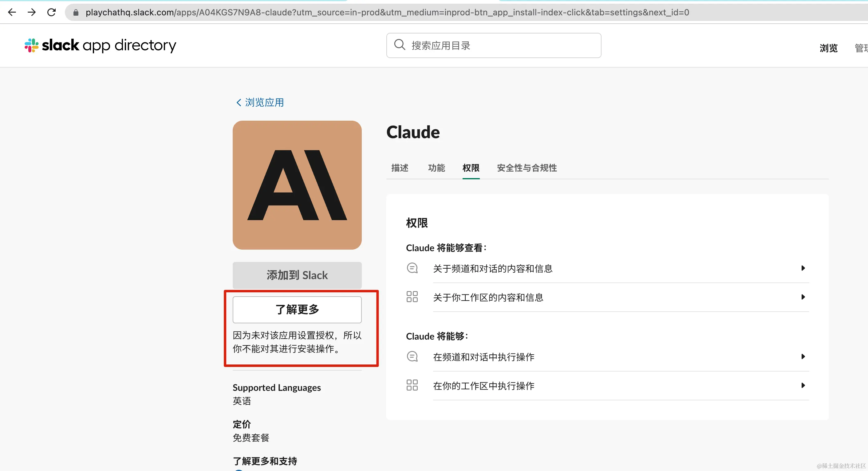Expand 在频道和对话中执行操作 arrow
Viewport: 868px width, 471px height.
(803, 356)
